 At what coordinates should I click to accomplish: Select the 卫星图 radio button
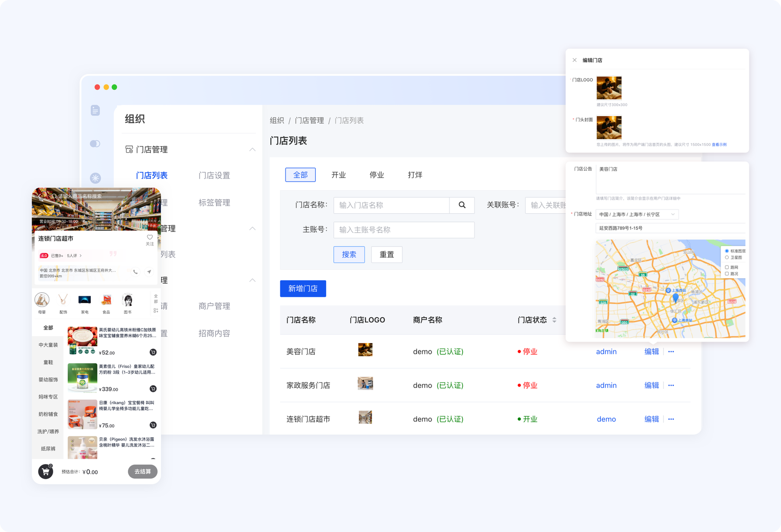[x=727, y=257]
